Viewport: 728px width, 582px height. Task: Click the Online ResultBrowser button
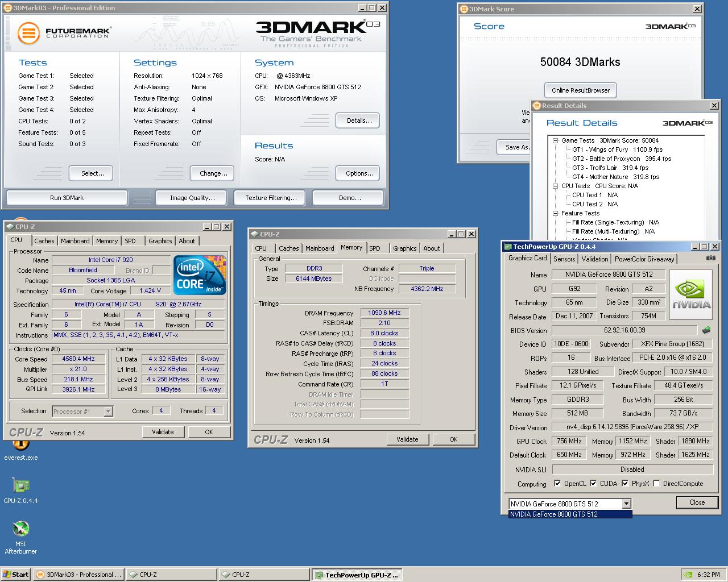[580, 90]
